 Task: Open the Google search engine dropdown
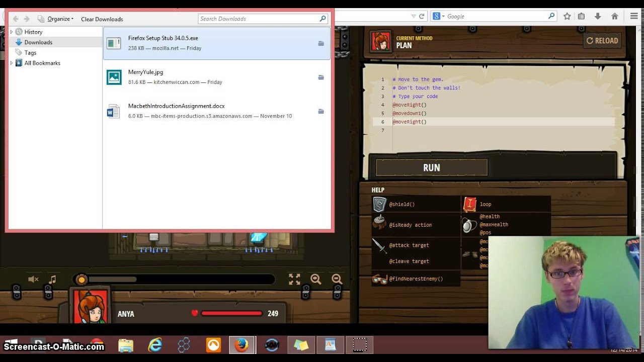click(439, 16)
